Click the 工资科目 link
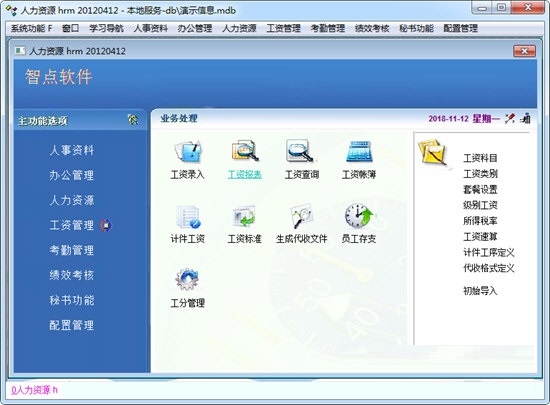The height and width of the screenshot is (405, 550). (x=480, y=158)
